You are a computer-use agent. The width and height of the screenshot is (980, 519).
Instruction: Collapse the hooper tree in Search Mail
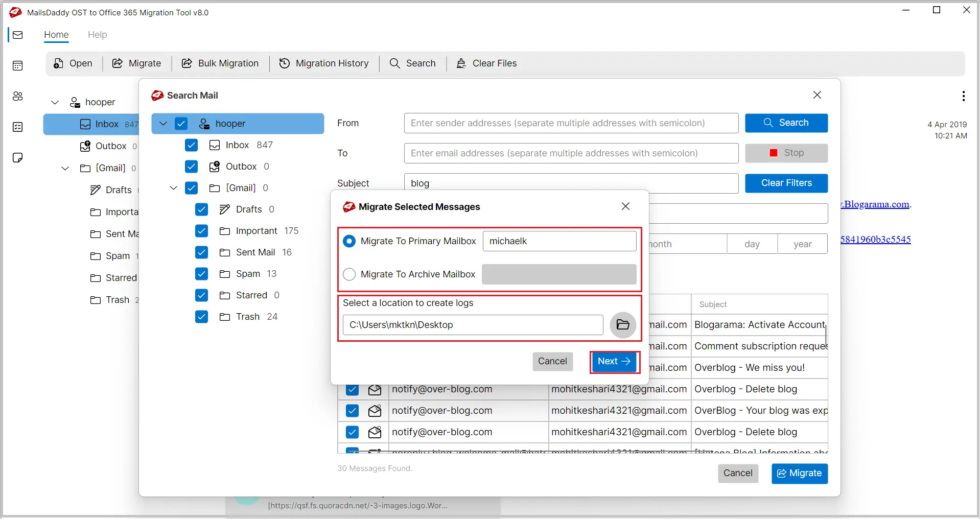point(164,124)
